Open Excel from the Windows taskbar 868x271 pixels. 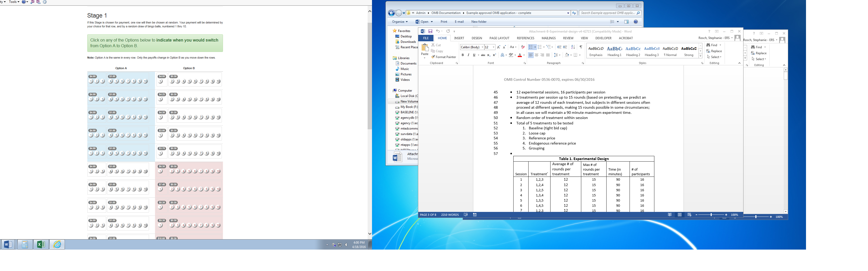[x=41, y=244]
